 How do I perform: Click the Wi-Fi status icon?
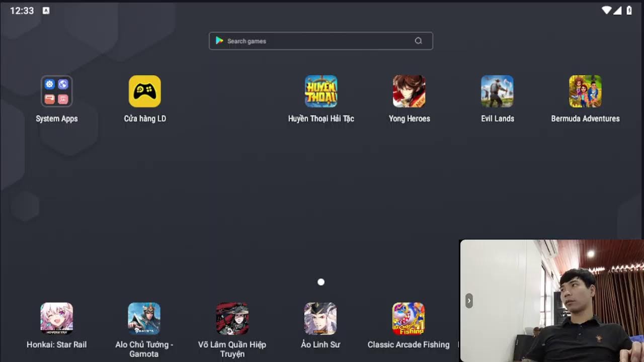606,11
